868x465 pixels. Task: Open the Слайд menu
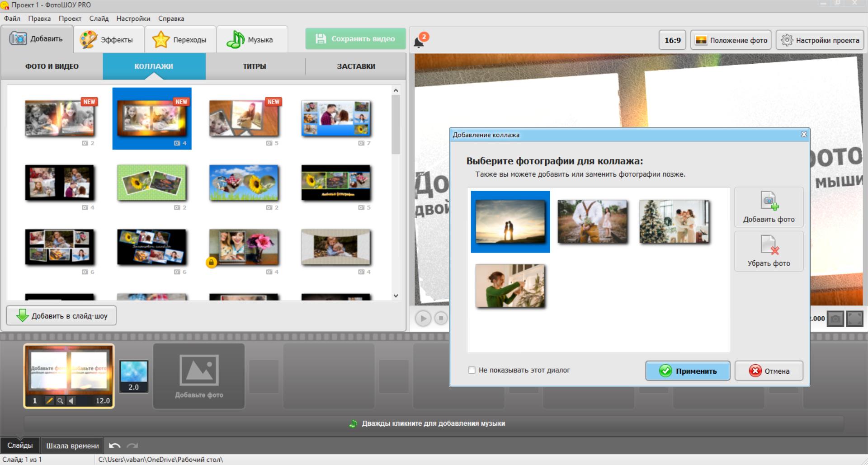click(99, 19)
